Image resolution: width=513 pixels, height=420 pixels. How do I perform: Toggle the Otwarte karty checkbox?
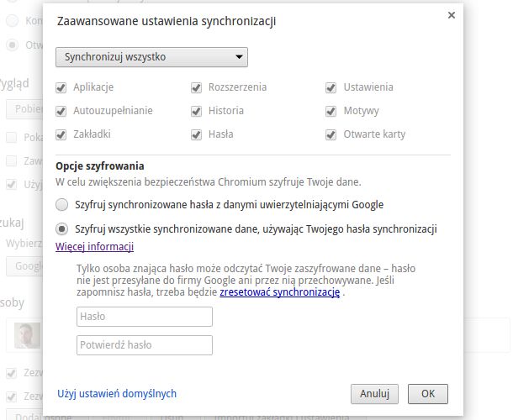click(331, 134)
